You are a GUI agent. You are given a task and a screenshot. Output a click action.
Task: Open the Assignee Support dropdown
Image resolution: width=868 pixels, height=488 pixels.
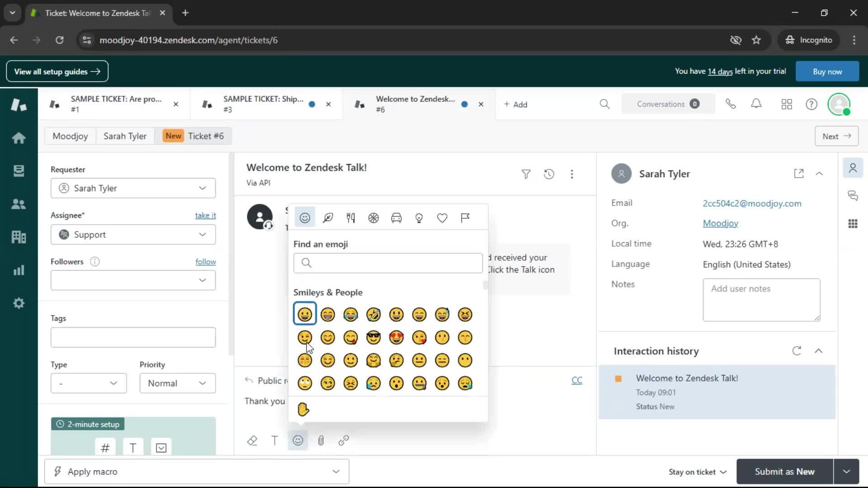(133, 235)
